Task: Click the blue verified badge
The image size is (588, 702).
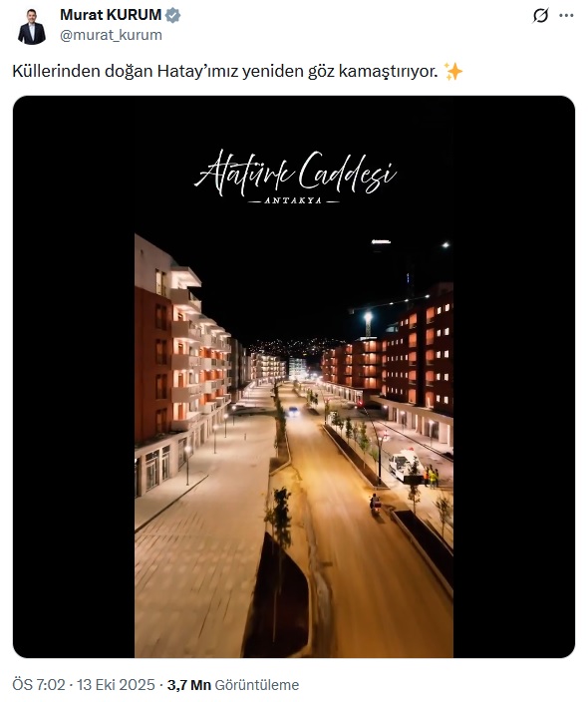Action: coord(173,15)
